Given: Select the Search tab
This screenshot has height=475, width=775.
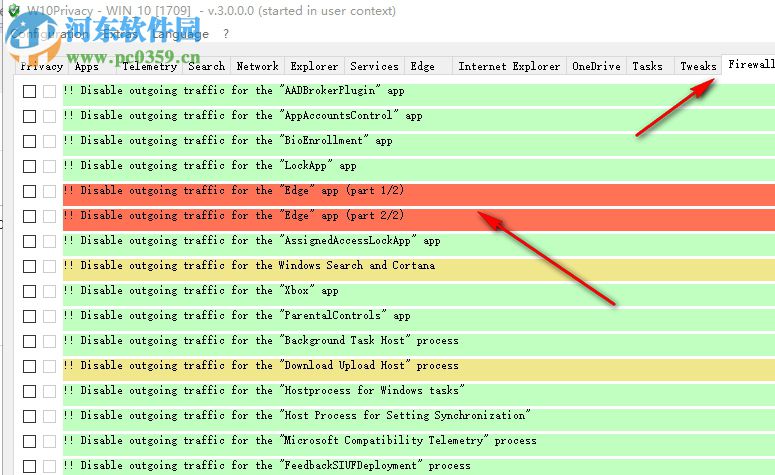Looking at the screenshot, I should pos(206,66).
